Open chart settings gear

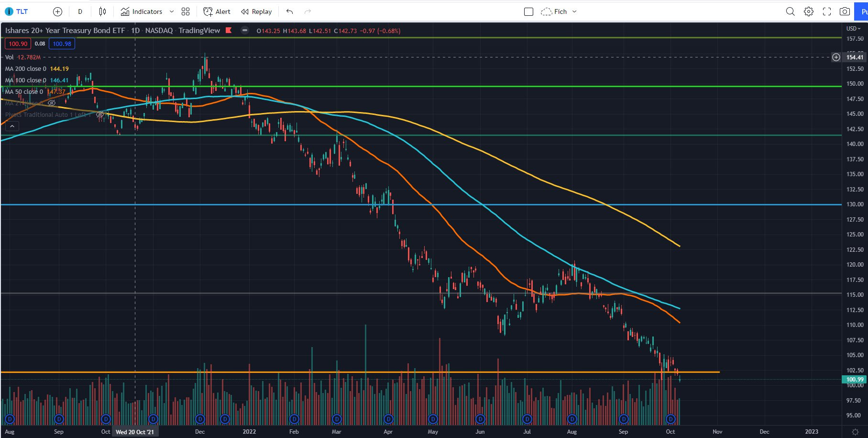[x=808, y=11]
